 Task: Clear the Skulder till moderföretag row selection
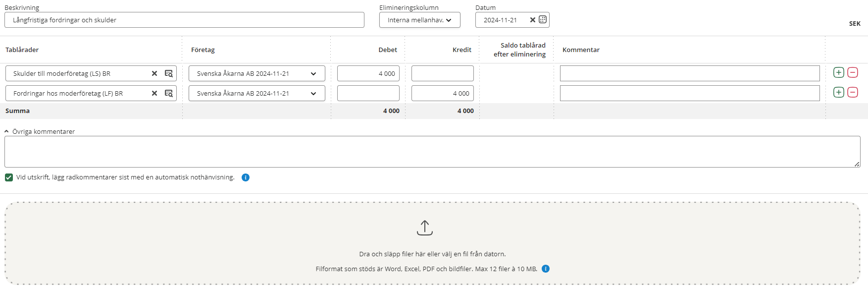pos(154,73)
